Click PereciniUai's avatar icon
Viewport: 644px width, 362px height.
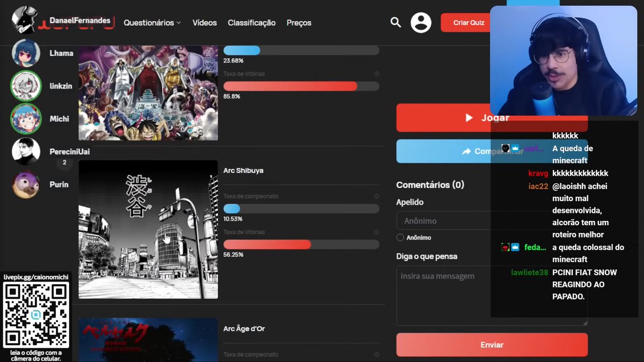click(x=26, y=151)
